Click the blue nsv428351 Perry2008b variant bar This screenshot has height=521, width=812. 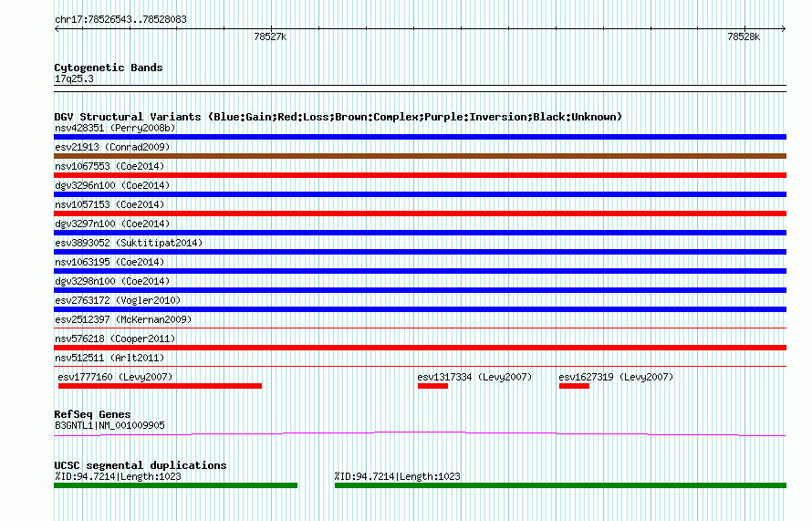click(420, 137)
